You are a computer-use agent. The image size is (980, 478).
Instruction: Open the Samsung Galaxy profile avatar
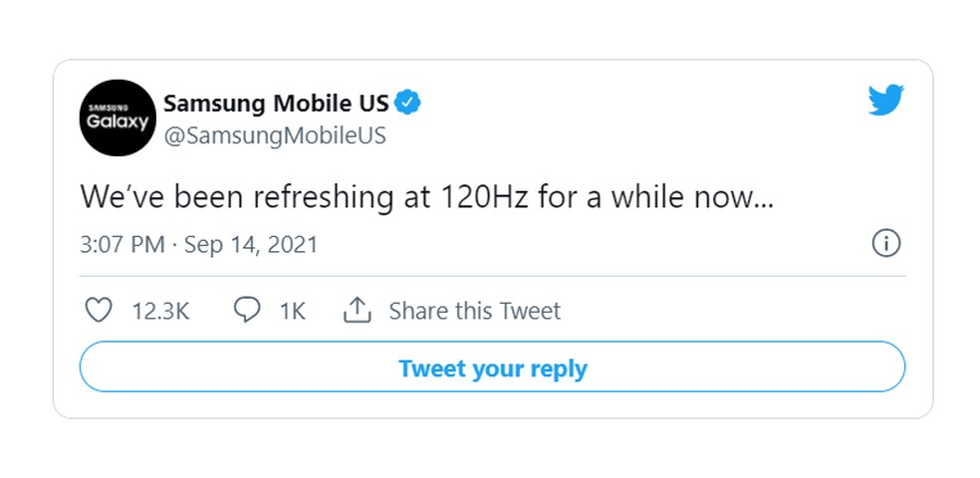118,119
